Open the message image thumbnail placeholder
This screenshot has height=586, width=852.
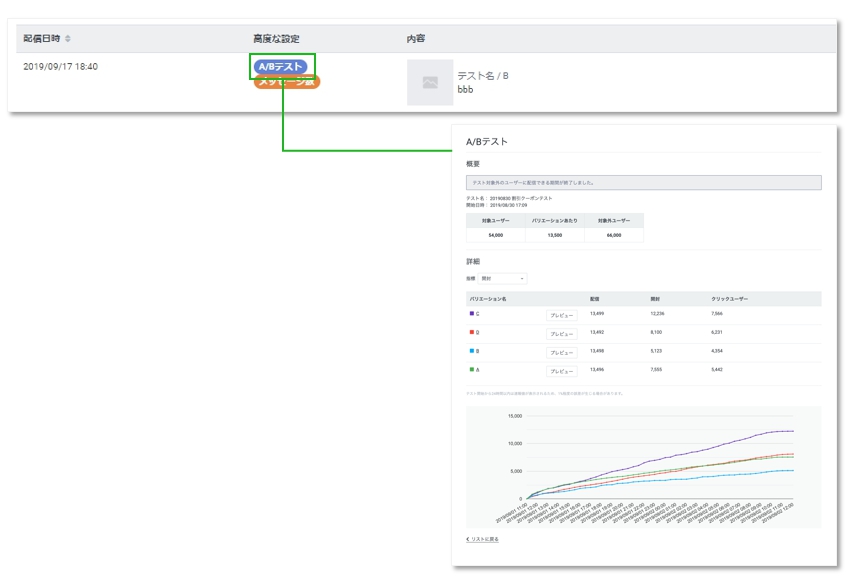point(430,82)
